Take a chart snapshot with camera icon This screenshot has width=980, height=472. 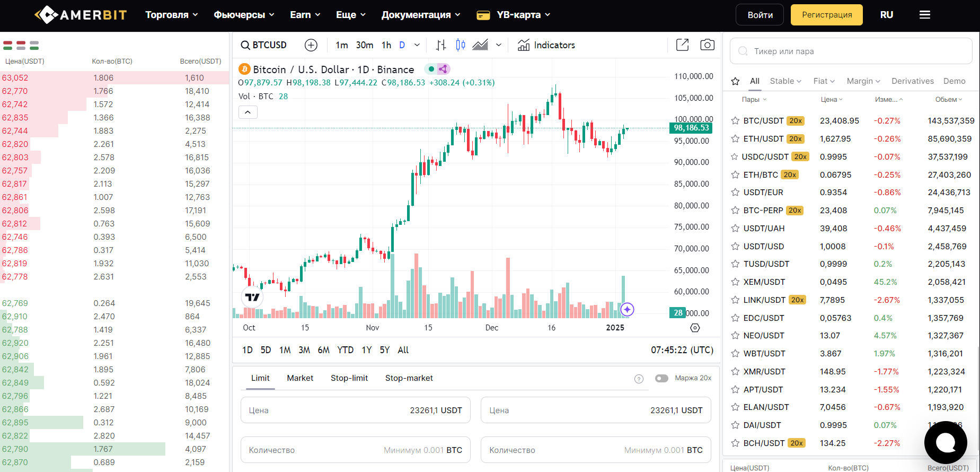(707, 45)
